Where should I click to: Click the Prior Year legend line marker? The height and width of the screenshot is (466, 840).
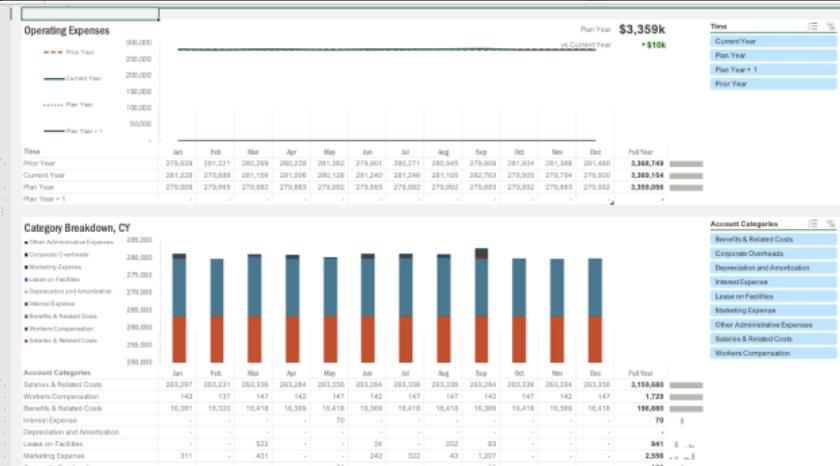(52, 52)
